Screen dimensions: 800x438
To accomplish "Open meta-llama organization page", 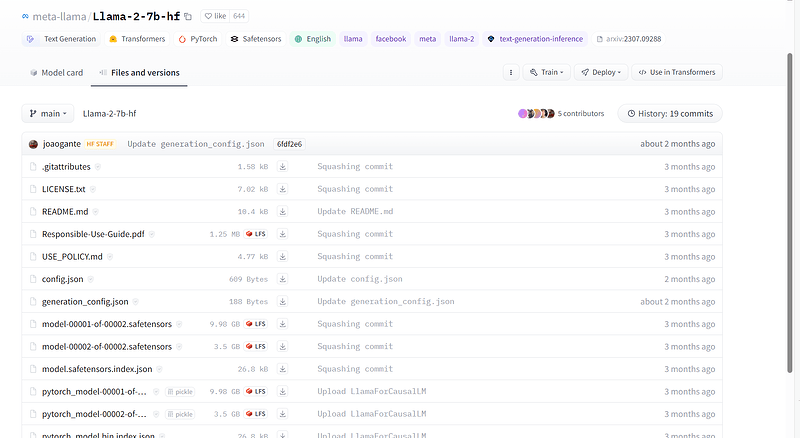I will tap(59, 16).
